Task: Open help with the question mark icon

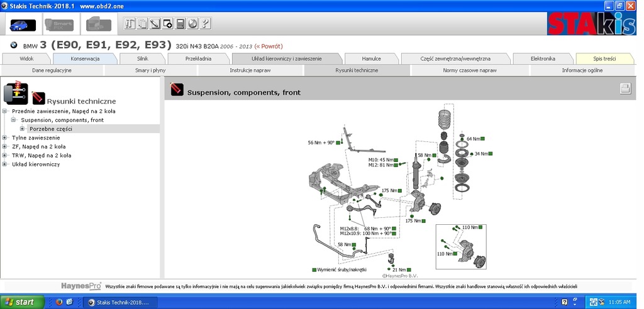Action: tap(205, 24)
